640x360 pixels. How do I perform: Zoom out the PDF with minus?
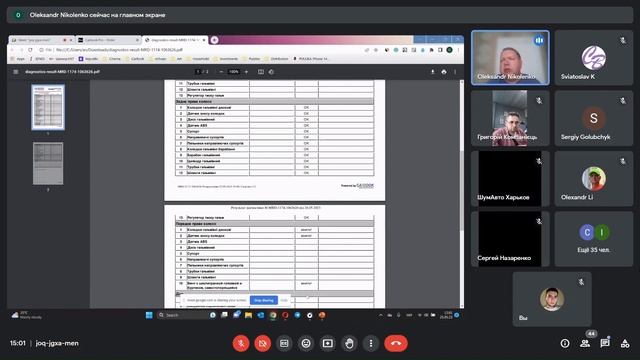[221, 72]
